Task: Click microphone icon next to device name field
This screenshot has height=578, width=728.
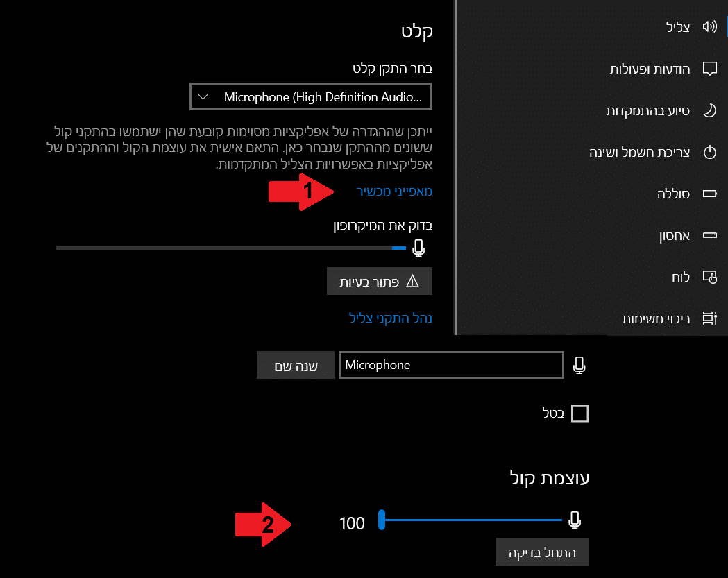Action: point(579,365)
